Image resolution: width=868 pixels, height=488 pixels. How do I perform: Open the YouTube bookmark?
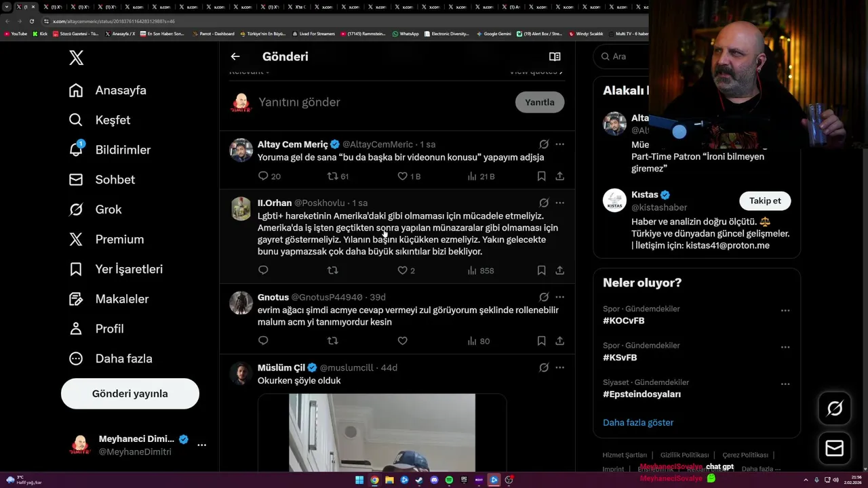coord(16,33)
